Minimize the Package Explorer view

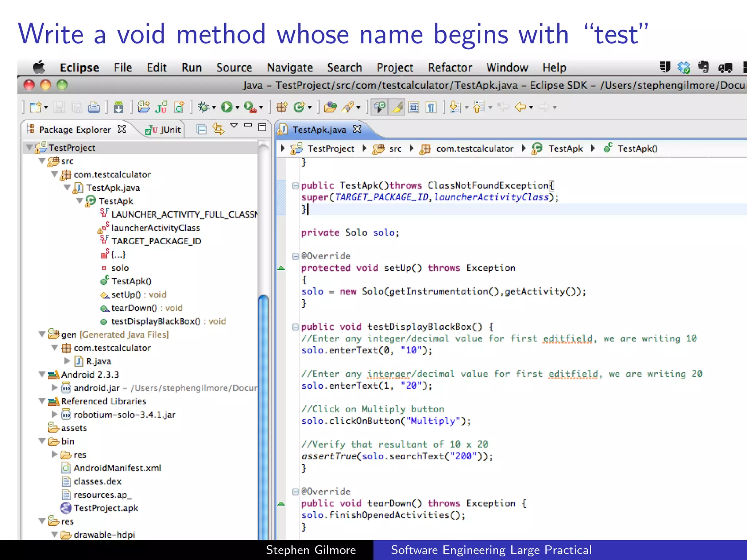(248, 125)
